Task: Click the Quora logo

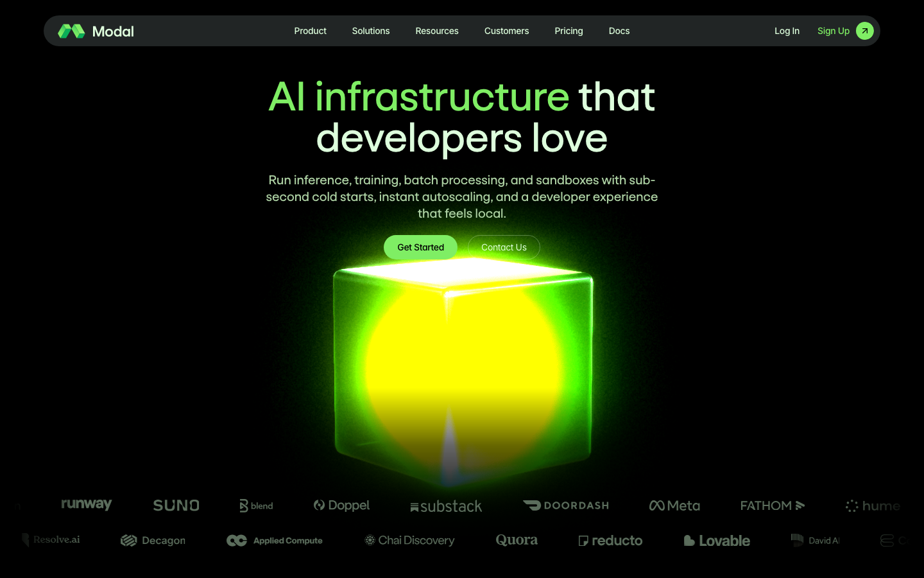Action: [517, 540]
